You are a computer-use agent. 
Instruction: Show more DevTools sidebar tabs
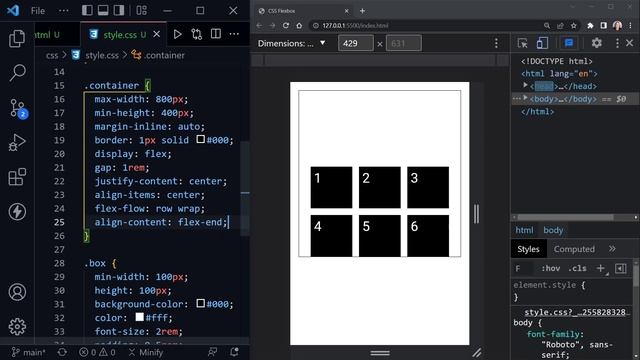point(612,249)
